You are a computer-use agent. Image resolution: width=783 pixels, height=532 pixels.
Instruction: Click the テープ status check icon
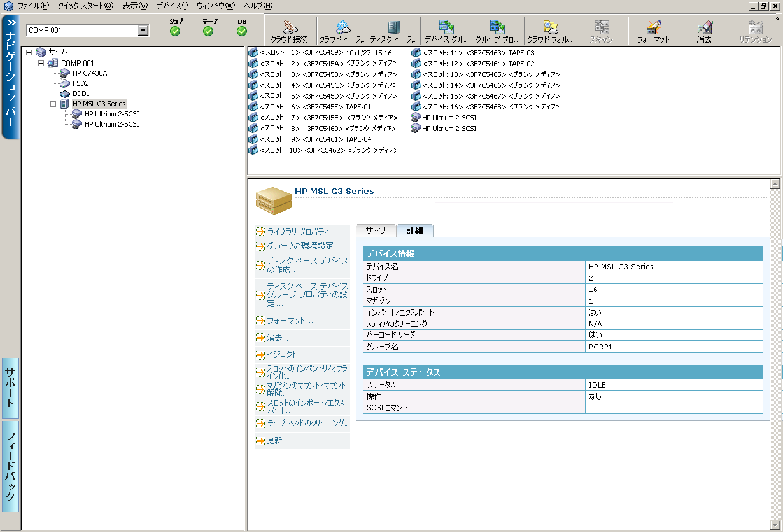(x=208, y=31)
